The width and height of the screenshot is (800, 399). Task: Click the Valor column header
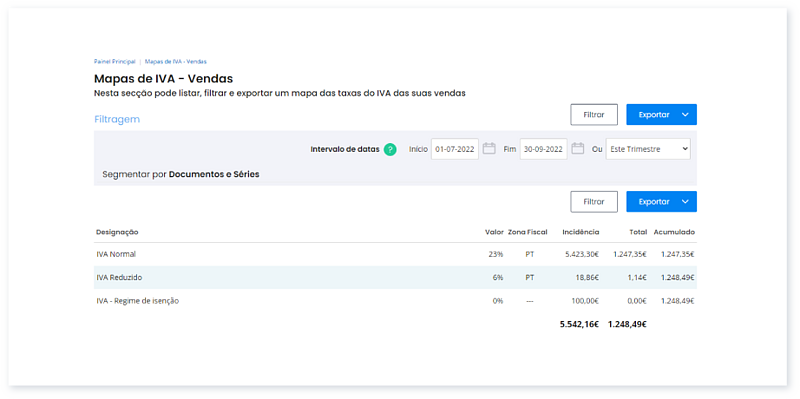point(494,232)
